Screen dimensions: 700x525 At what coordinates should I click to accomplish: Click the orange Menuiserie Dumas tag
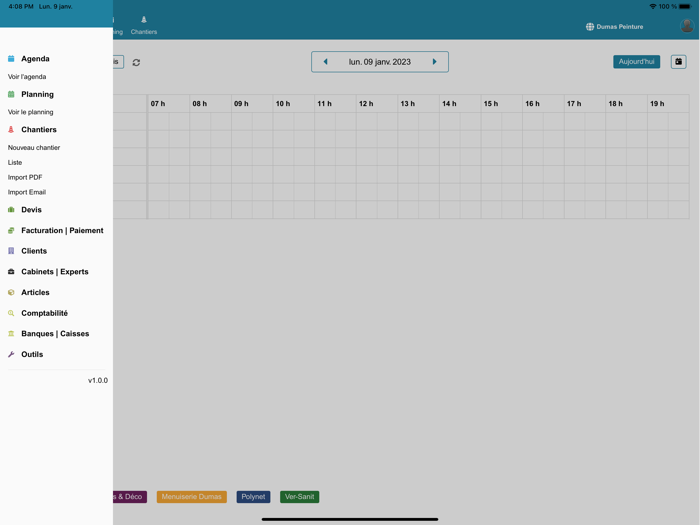pyautogui.click(x=192, y=497)
